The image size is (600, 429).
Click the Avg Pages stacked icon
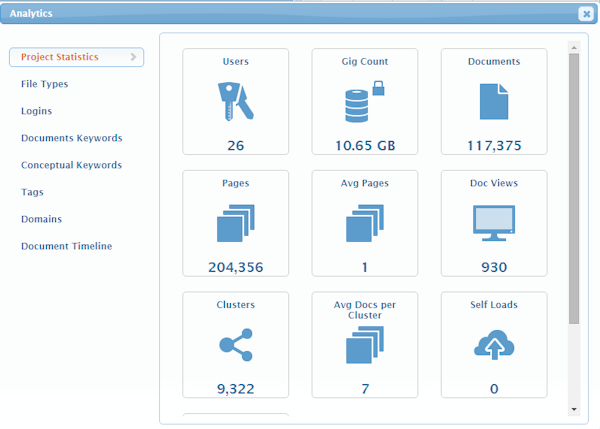(365, 223)
